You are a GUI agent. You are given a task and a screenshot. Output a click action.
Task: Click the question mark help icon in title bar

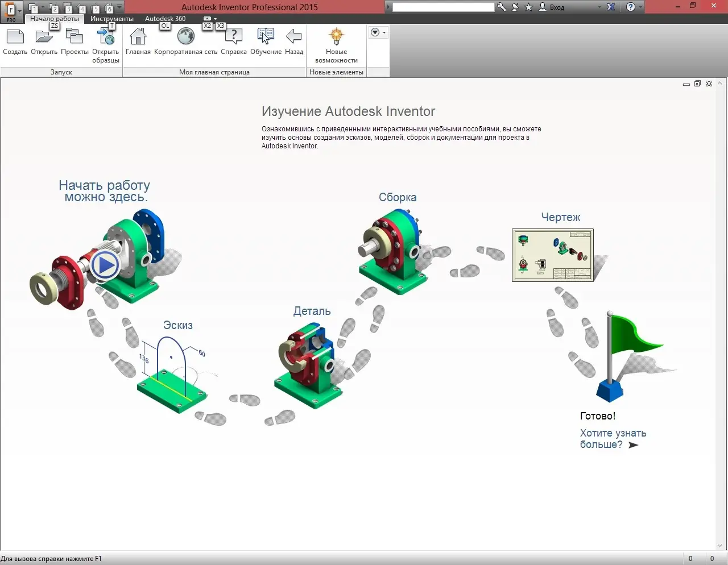[x=630, y=7]
